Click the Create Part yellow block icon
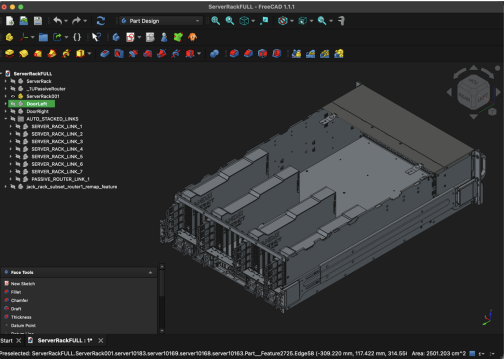 click(x=9, y=37)
